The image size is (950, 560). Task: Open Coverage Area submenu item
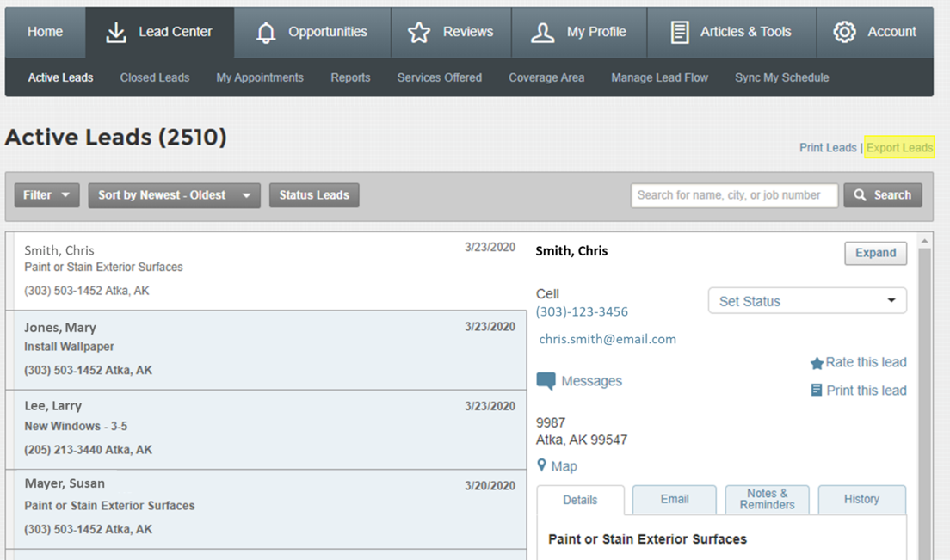[x=546, y=77]
